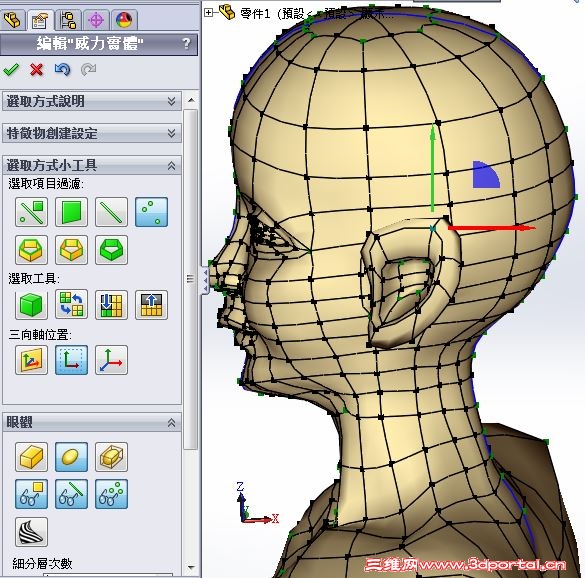
Task: Click the 細分層次數 label
Action: click(x=42, y=563)
